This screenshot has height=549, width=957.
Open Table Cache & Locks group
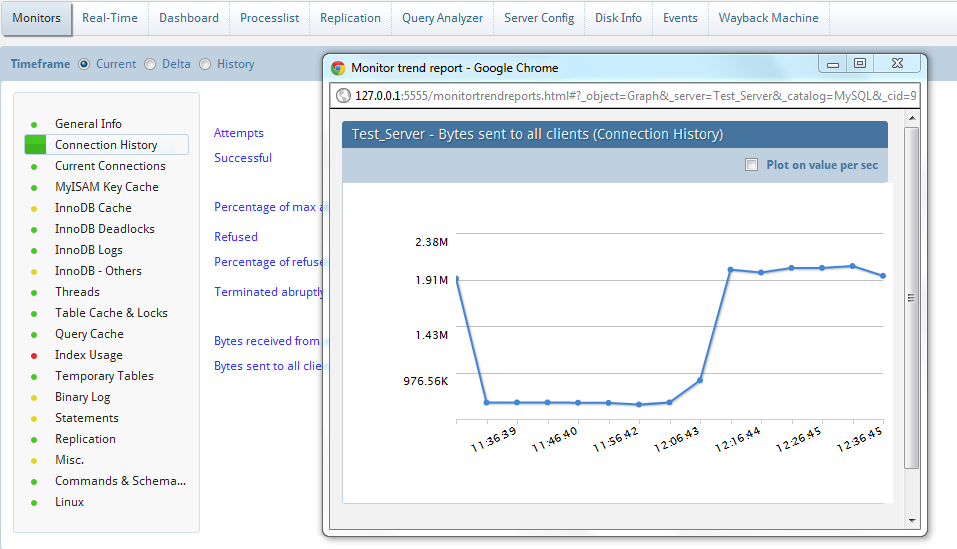point(111,313)
